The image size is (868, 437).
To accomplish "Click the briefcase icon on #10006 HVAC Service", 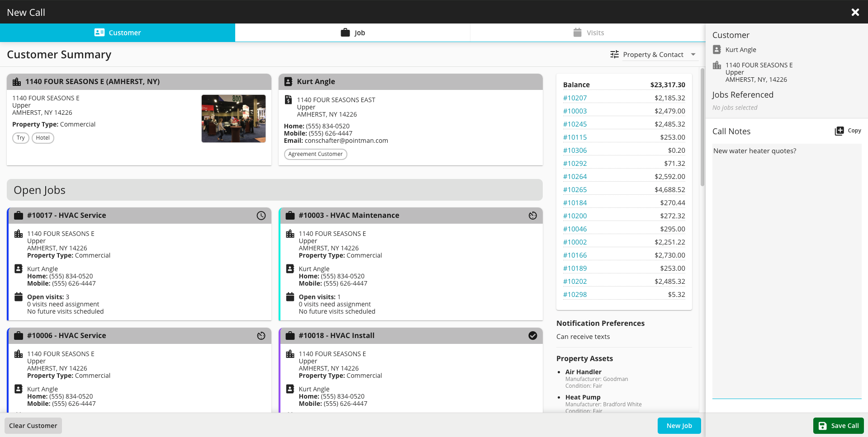I will (18, 335).
